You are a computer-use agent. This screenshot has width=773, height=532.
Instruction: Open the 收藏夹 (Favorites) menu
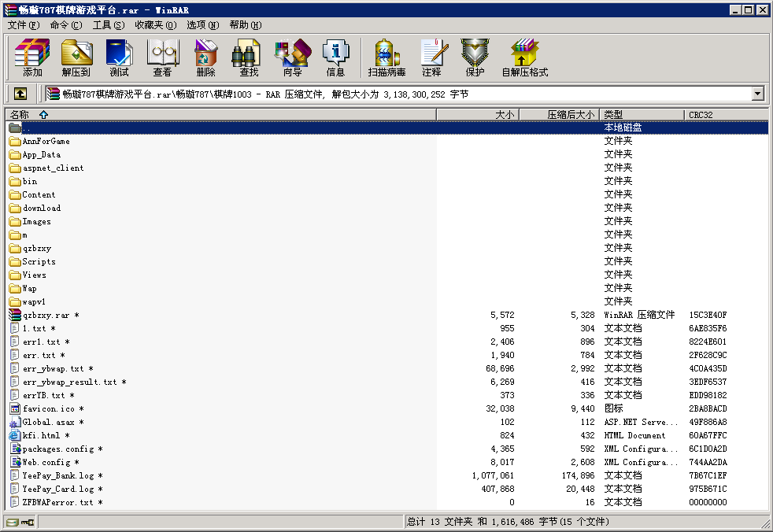click(155, 24)
